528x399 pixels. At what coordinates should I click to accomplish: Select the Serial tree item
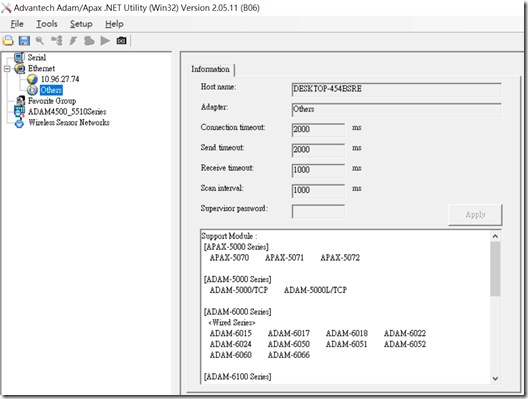(x=37, y=58)
